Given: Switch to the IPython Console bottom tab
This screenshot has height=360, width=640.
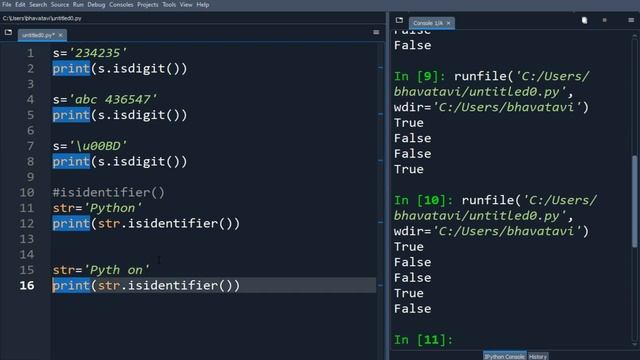Looking at the screenshot, I should pyautogui.click(x=504, y=356).
